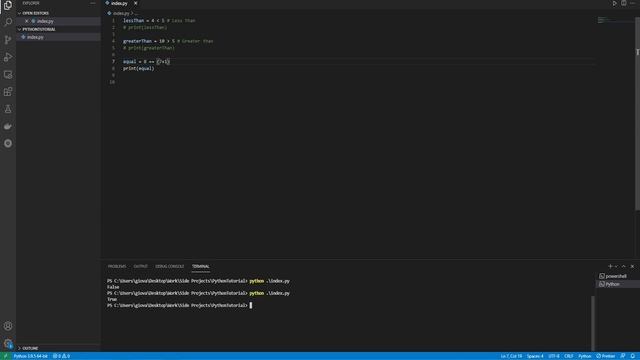Click the Python interpreter version in status bar

click(31, 356)
